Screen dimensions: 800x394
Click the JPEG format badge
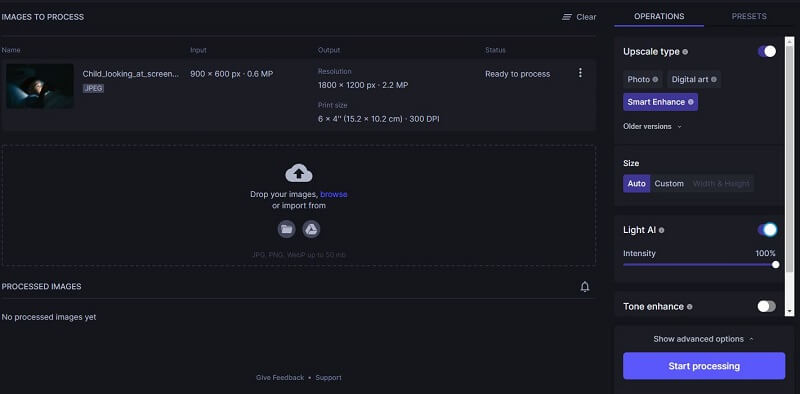pos(93,88)
